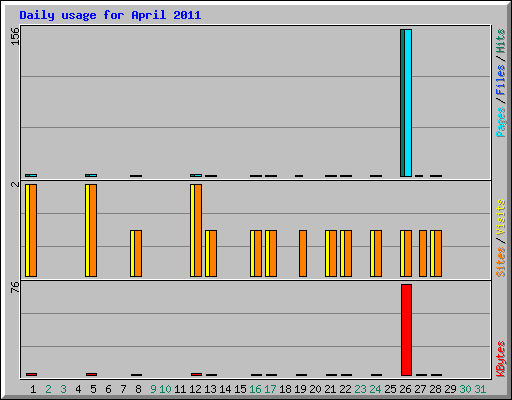Click day label '26' on the x-axis
This screenshot has width=512, height=400.
coord(405,389)
